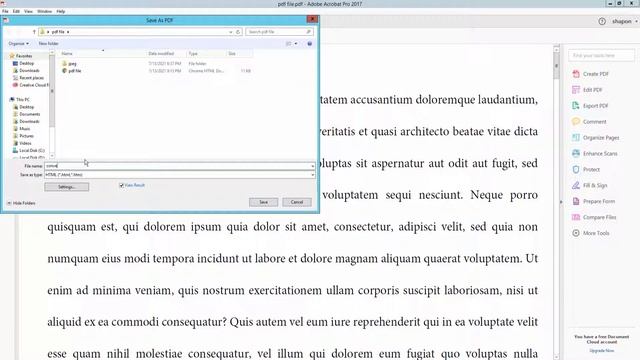Screen dimensions: 640x360
Task: Collapse folders with Hide Folders
Action: point(21,203)
